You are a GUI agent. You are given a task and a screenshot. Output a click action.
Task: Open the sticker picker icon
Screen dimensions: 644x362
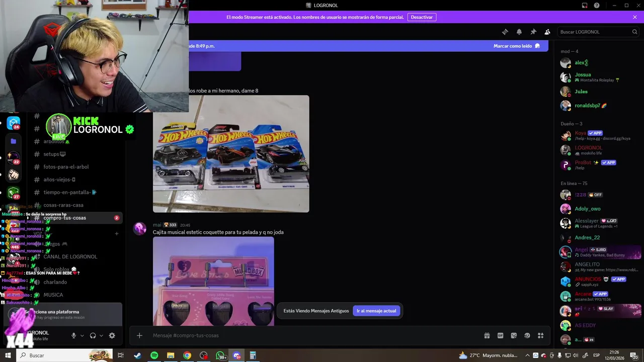point(514,335)
